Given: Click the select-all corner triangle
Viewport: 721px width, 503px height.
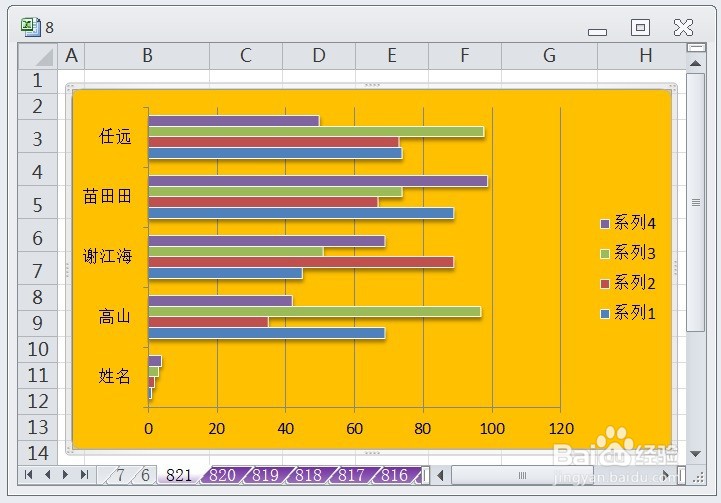Looking at the screenshot, I should point(38,56).
